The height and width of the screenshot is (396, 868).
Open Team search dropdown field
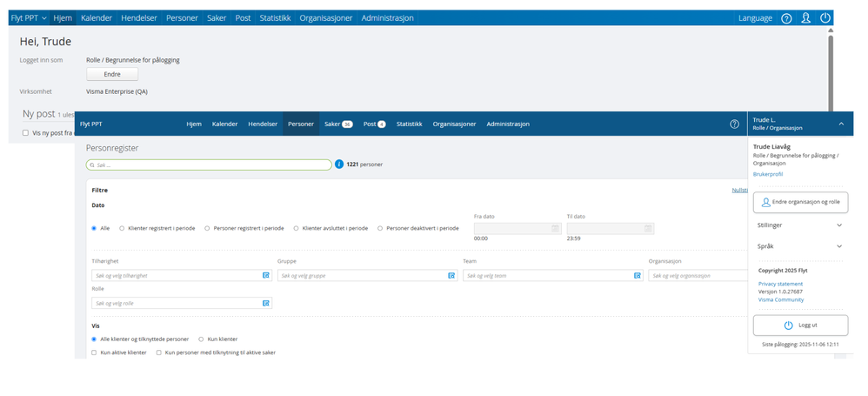(553, 275)
